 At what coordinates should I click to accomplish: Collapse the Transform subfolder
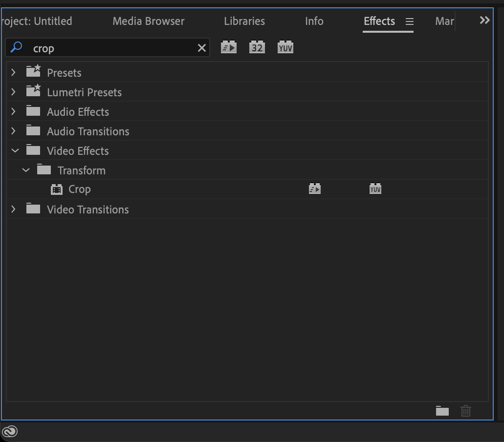pos(26,170)
